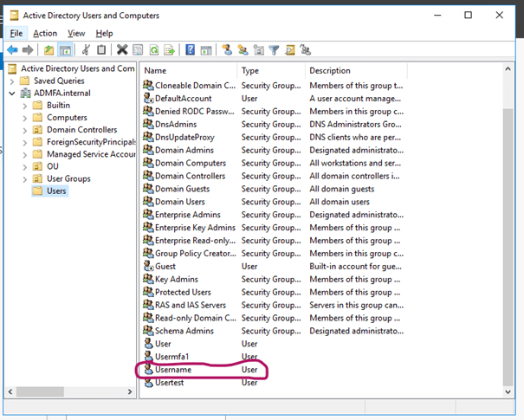Open the Action menu

point(45,33)
